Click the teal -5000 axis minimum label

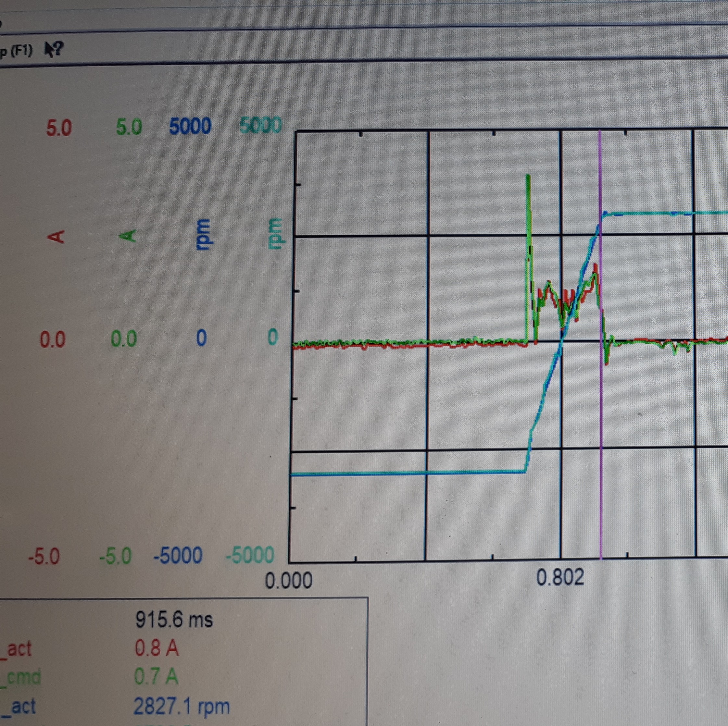[x=250, y=555]
